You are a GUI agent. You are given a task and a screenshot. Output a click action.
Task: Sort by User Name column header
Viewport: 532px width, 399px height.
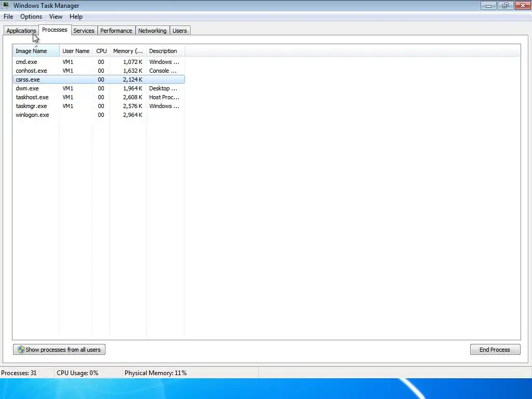coord(76,51)
